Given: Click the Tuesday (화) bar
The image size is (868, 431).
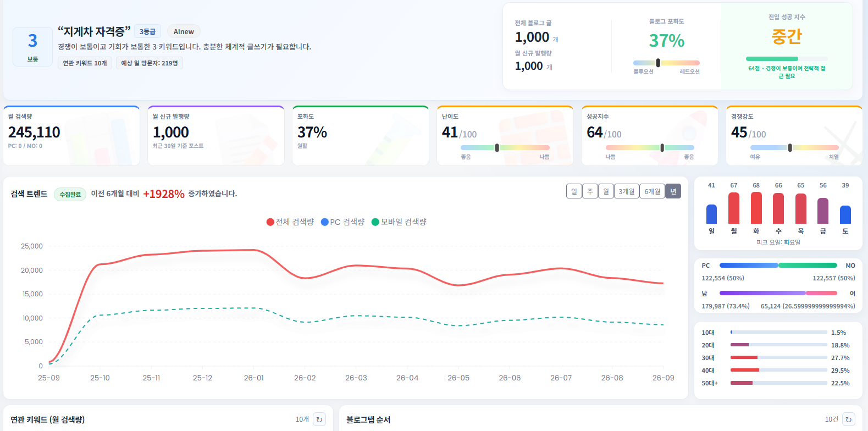Looking at the screenshot, I should pos(756,208).
